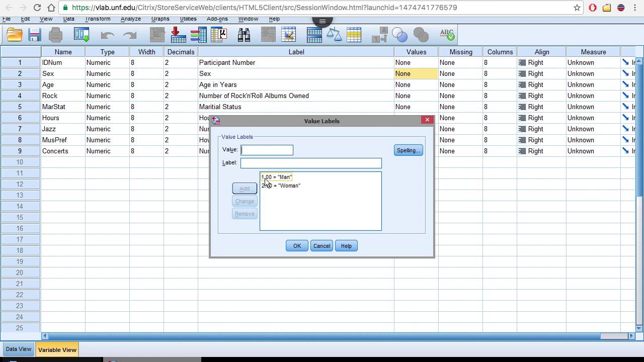Screen dimensions: 644x362
Task: Reload the browser page
Action: pos(37,8)
